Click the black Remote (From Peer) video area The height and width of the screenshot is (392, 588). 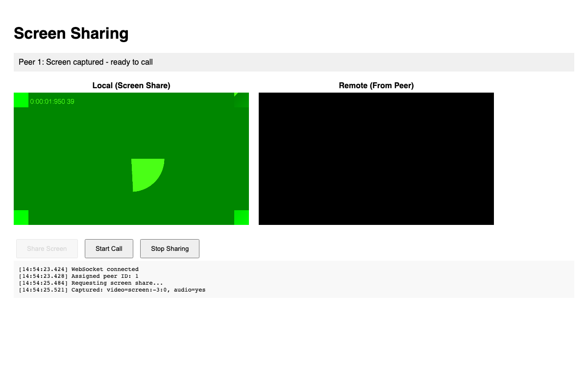(376, 158)
